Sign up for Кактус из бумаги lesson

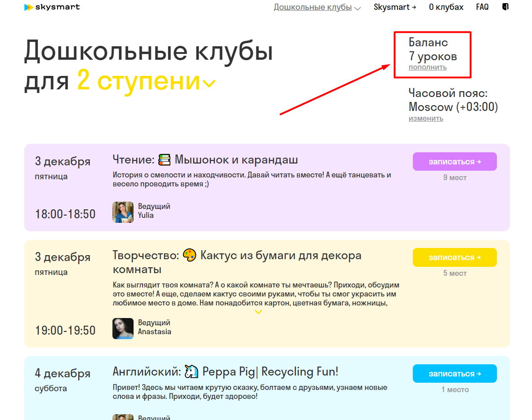point(455,257)
